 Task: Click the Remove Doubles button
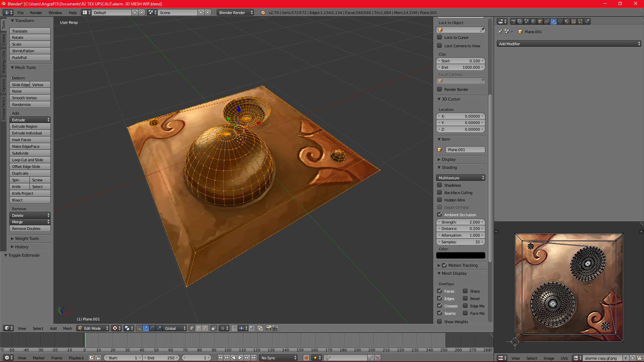[x=30, y=229]
